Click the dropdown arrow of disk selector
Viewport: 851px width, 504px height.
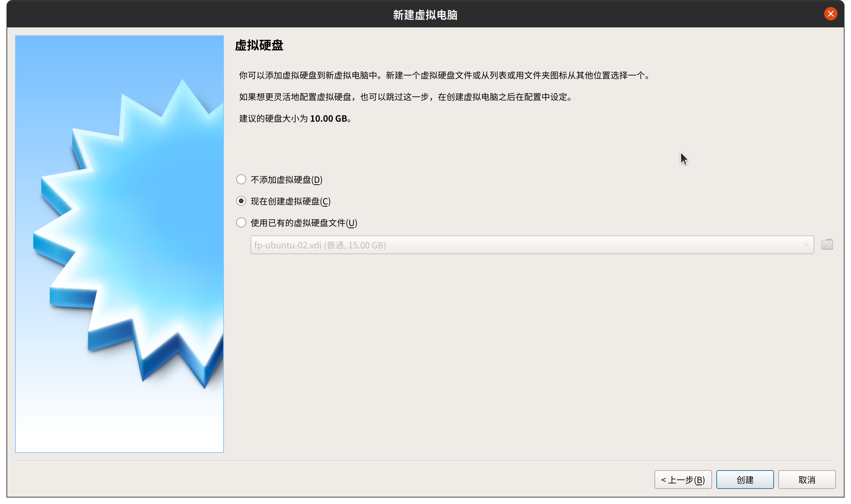[806, 245]
